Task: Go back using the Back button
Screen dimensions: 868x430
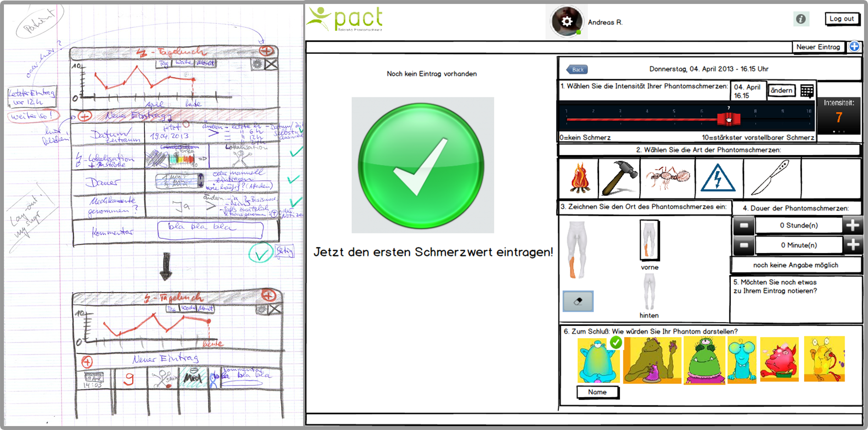Action: tap(577, 69)
